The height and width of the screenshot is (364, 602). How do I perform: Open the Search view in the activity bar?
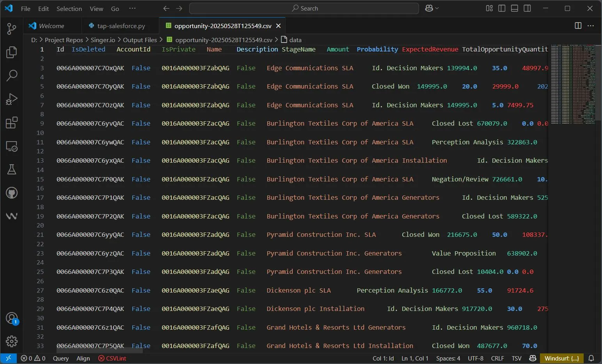[11, 75]
